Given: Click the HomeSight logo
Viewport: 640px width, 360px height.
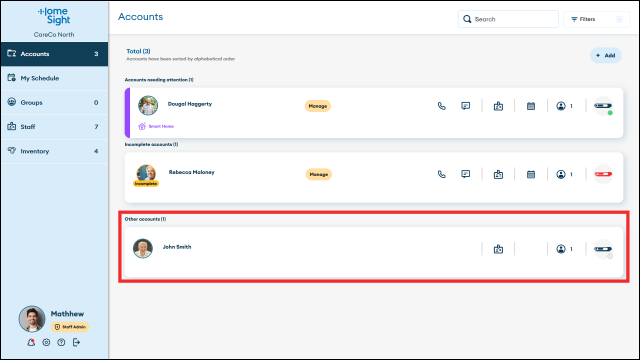Looking at the screenshot, I should tap(54, 16).
